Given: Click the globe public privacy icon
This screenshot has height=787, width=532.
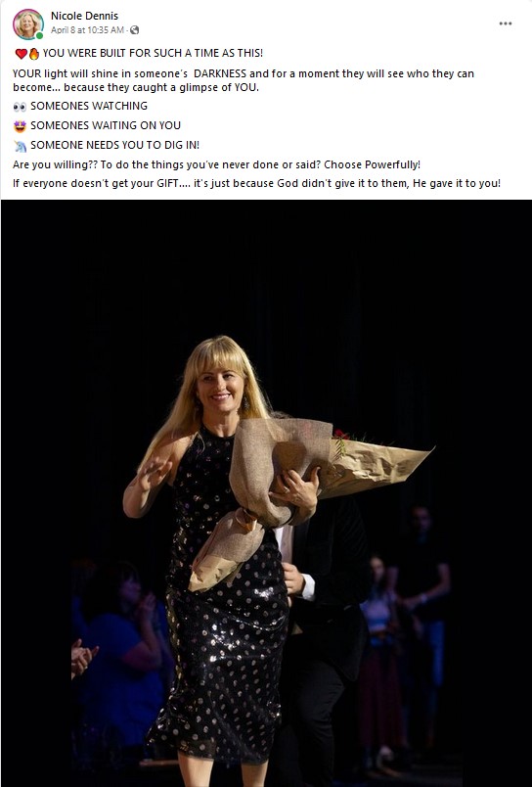Looking at the screenshot, I should click(x=134, y=30).
